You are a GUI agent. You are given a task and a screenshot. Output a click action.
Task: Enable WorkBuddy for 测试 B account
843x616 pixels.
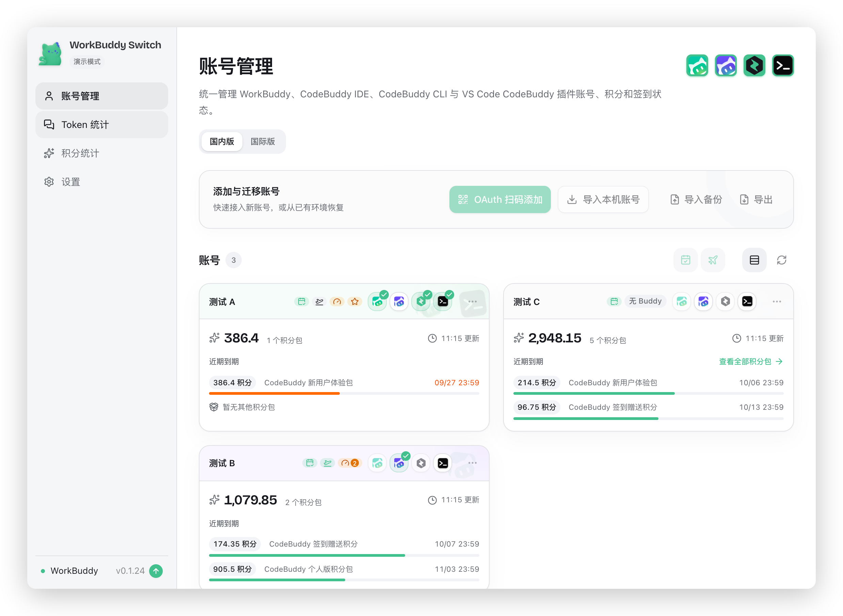click(x=377, y=463)
